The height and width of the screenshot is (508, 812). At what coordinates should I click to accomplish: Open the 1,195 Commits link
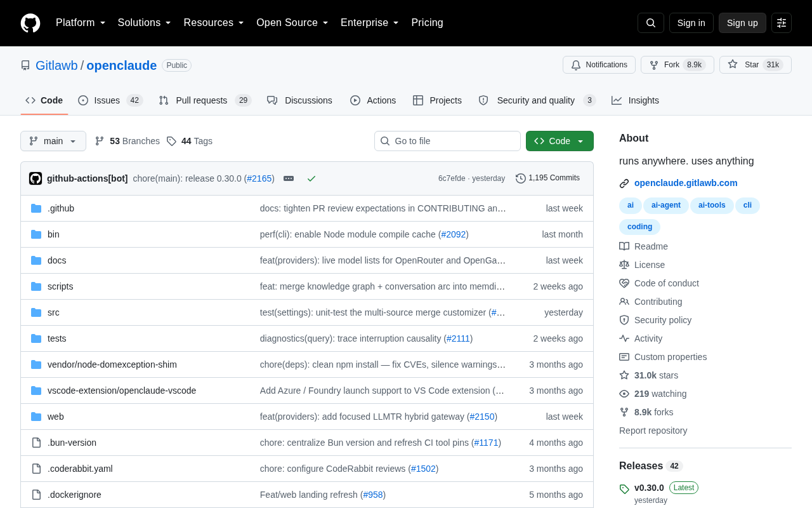pos(547,178)
